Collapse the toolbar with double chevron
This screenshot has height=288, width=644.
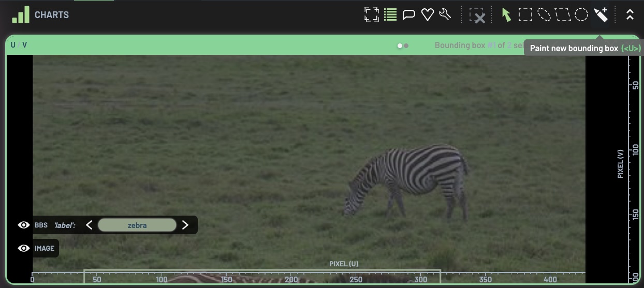[x=630, y=14]
